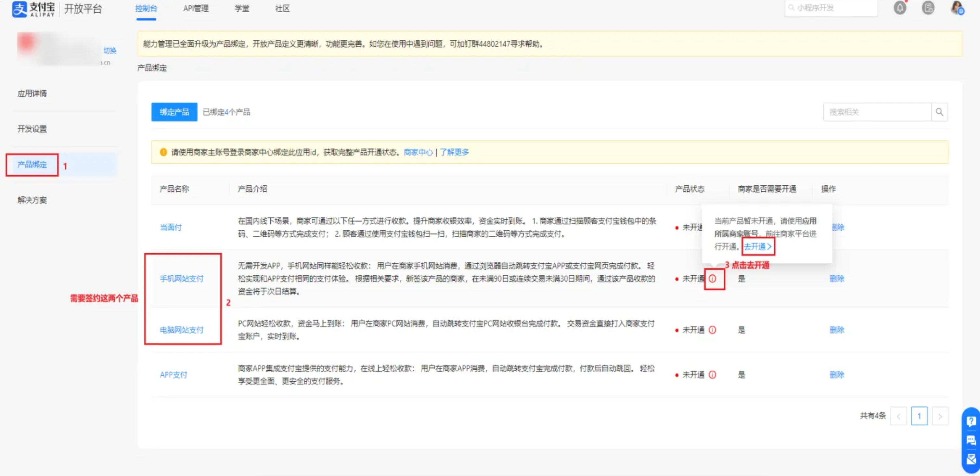Switch to API管理 tab
The width and height of the screenshot is (980, 476).
tap(196, 8)
